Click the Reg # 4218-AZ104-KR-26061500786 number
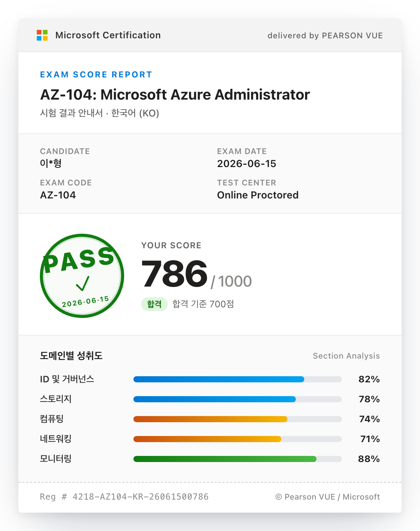 [x=124, y=497]
